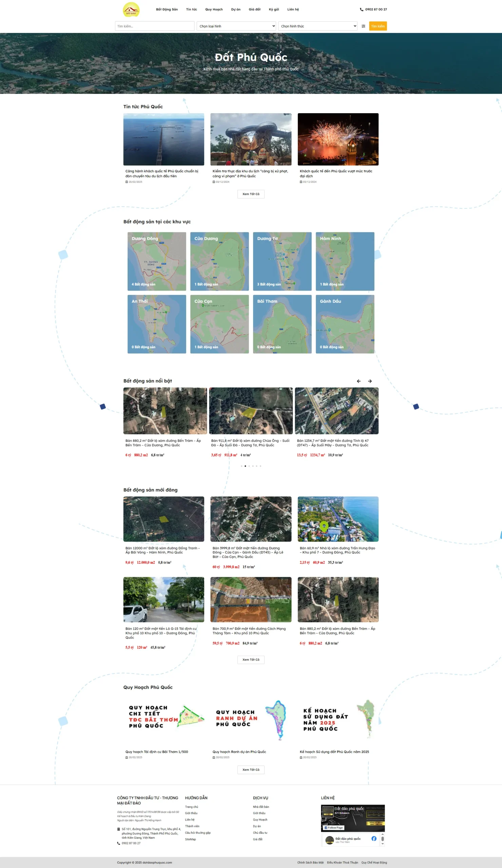
Task: Open the 'Chọn loại hình' dropdown
Action: pyautogui.click(x=236, y=26)
